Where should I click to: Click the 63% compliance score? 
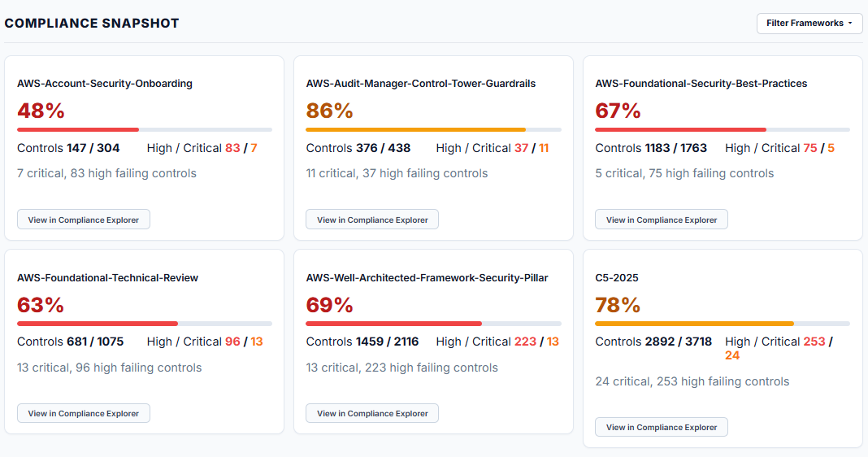(41, 305)
